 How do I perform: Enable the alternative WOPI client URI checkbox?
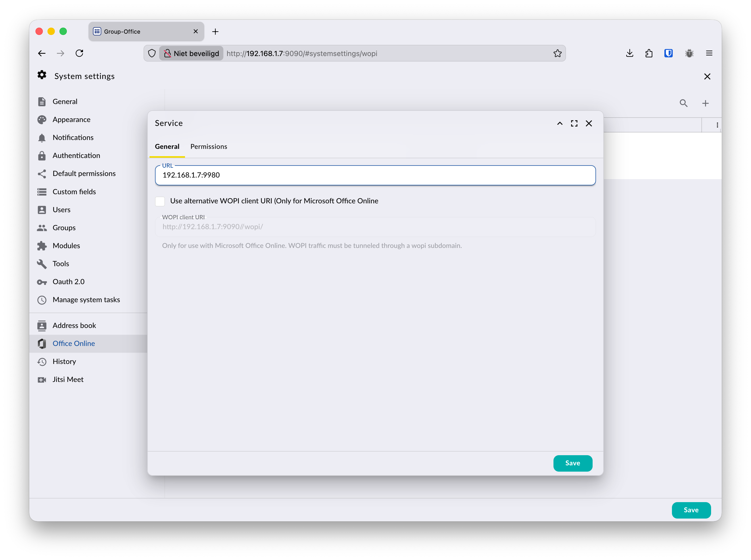160,201
